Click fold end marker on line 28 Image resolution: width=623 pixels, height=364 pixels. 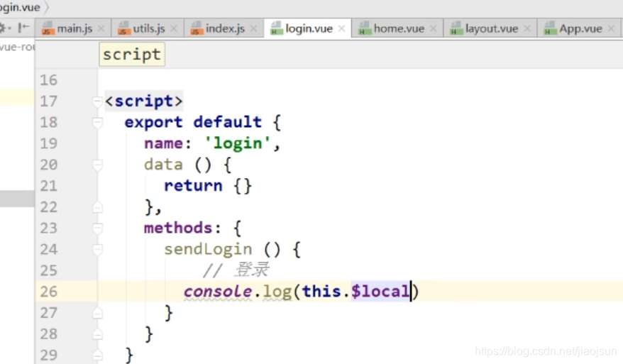click(x=97, y=334)
